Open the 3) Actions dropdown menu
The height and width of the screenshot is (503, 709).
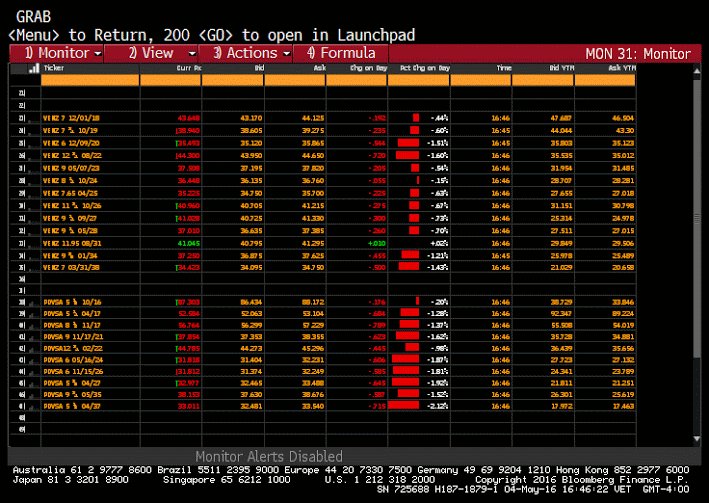(246, 53)
